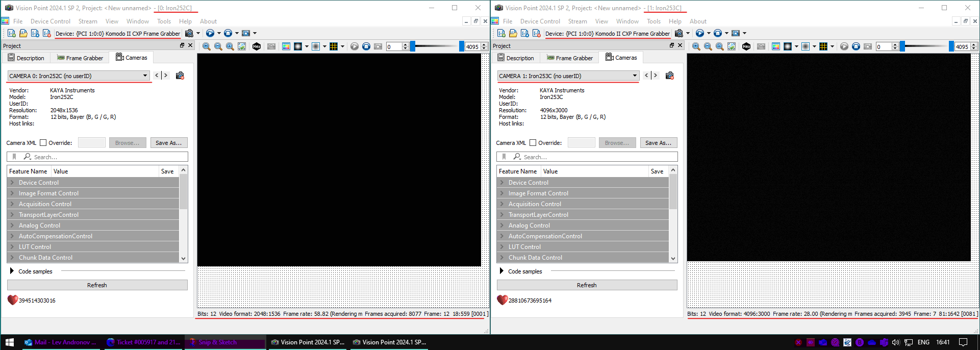Expand Device Control in Iron252C feature list
Image resolution: width=980 pixels, height=350 pixels.
(x=12, y=182)
